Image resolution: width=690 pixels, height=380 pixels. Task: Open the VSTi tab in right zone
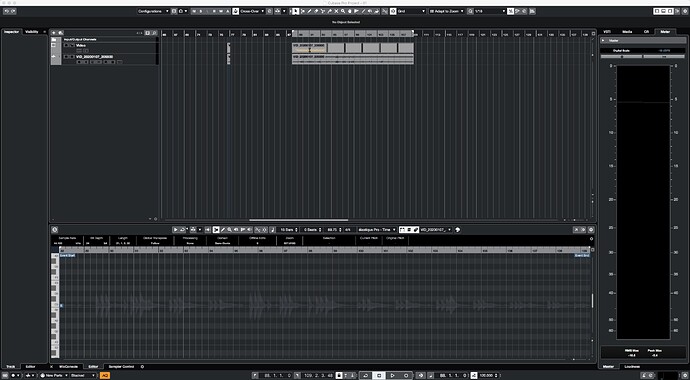point(607,32)
